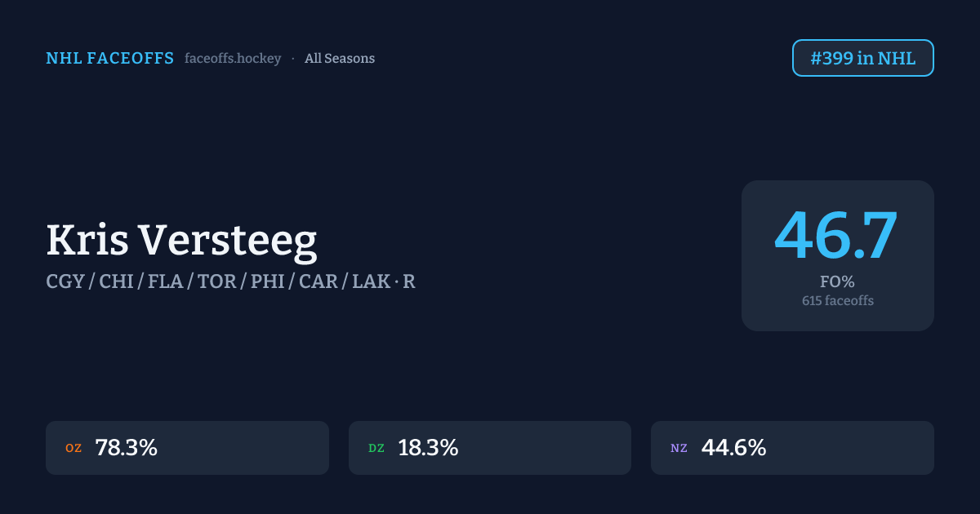This screenshot has width=980, height=514.
Task: Select the CHI team abbreviation
Action: (x=118, y=282)
